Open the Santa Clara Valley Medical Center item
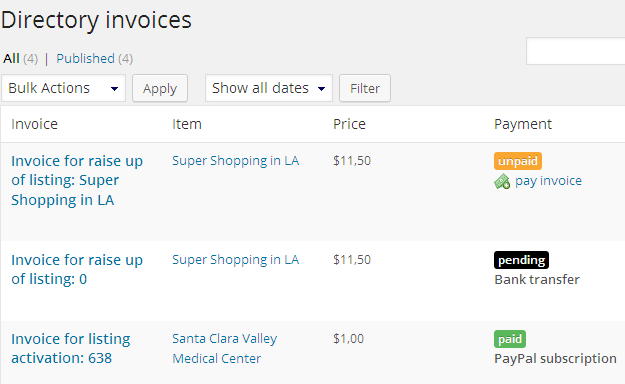The image size is (625, 384). [x=224, y=349]
